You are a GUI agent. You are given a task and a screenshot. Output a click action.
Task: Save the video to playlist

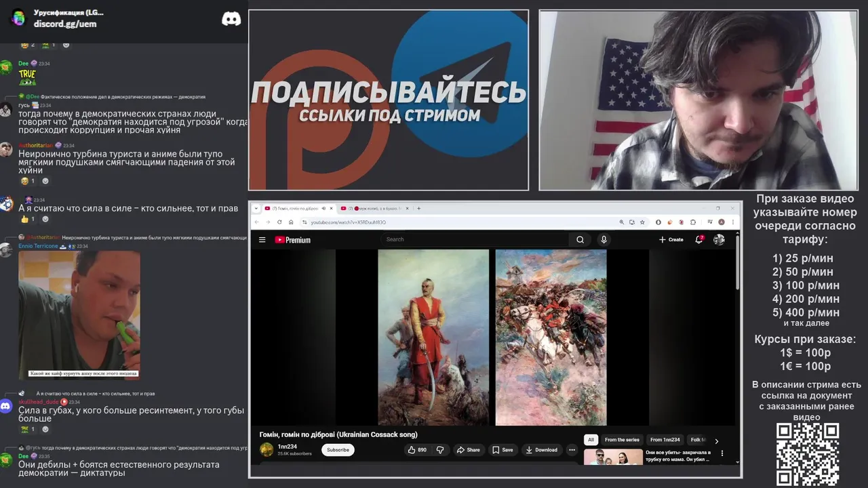[x=502, y=449]
